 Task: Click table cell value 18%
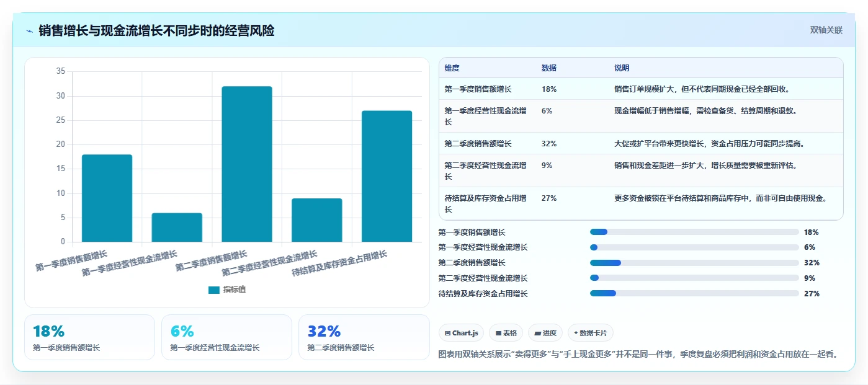point(549,89)
